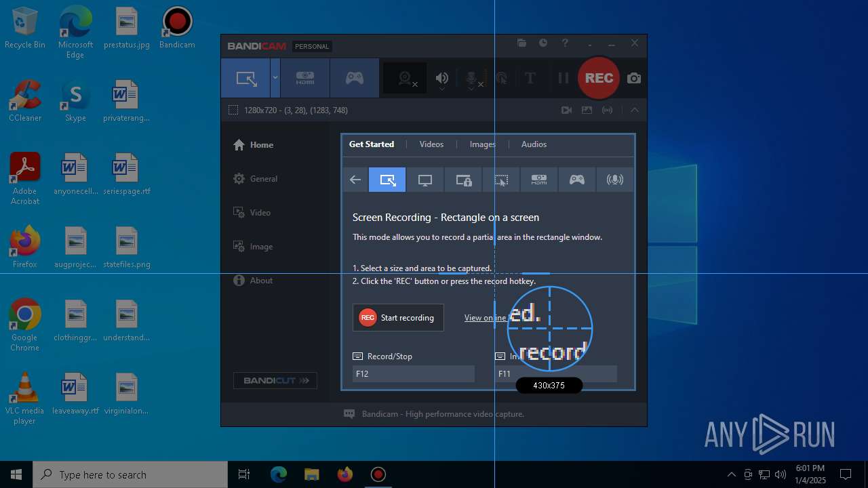
Task: Toggle text overlay T icon
Action: 530,79
